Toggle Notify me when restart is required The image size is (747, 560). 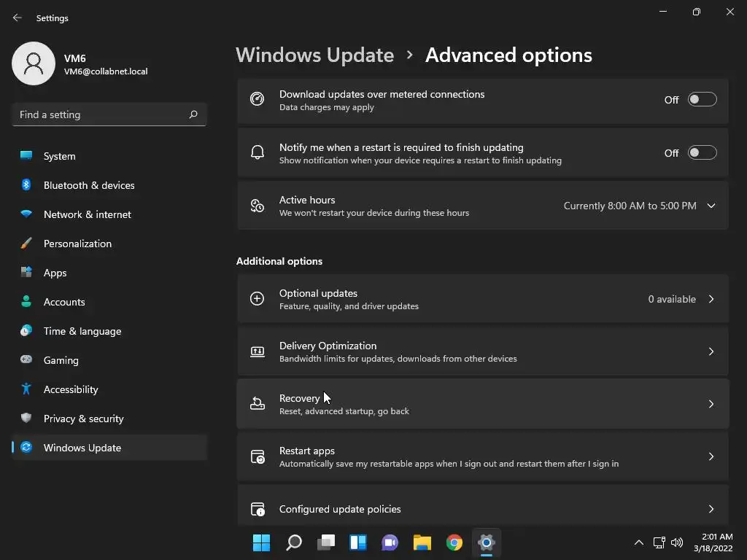[703, 153]
